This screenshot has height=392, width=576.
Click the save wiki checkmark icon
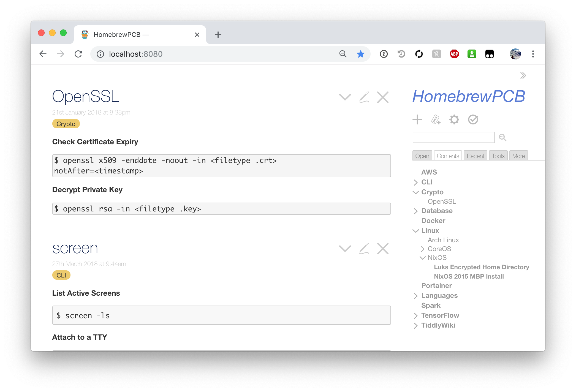point(473,119)
